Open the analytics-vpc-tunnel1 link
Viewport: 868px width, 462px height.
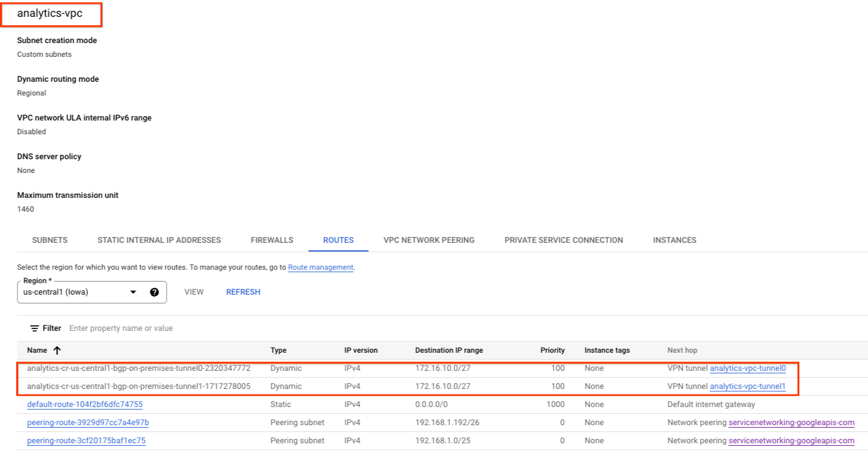click(x=748, y=386)
